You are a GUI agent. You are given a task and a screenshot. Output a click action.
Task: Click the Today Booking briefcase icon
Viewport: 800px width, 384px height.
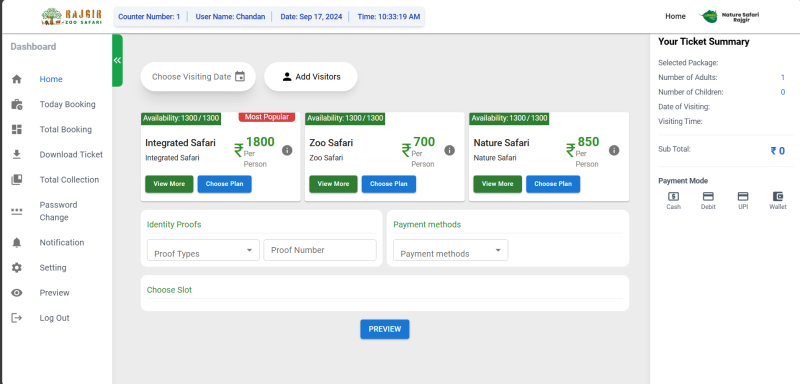17,104
